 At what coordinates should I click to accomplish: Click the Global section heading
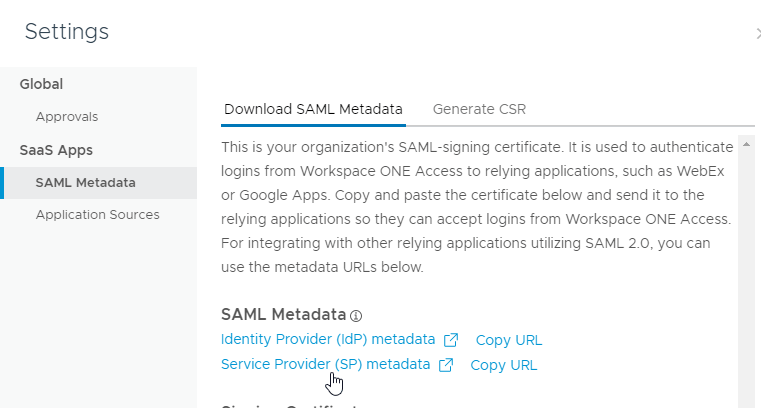42,84
